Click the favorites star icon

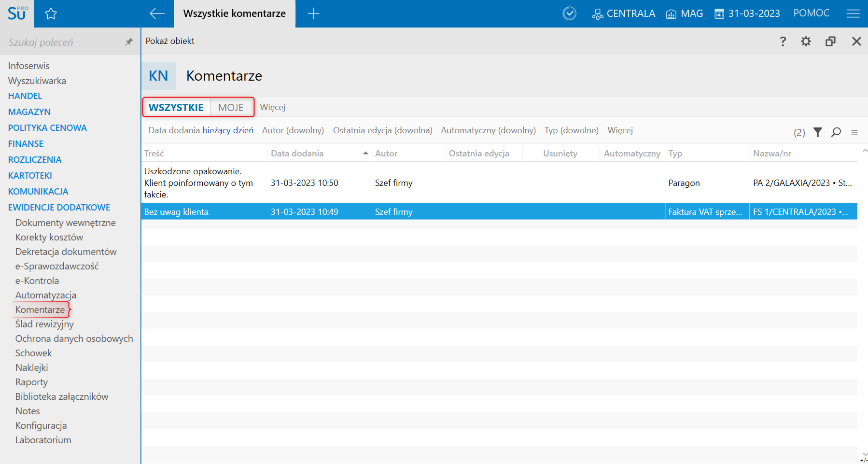[51, 14]
